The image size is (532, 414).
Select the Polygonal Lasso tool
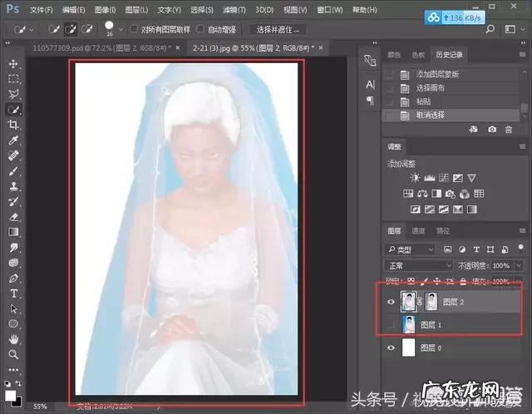pos(13,94)
